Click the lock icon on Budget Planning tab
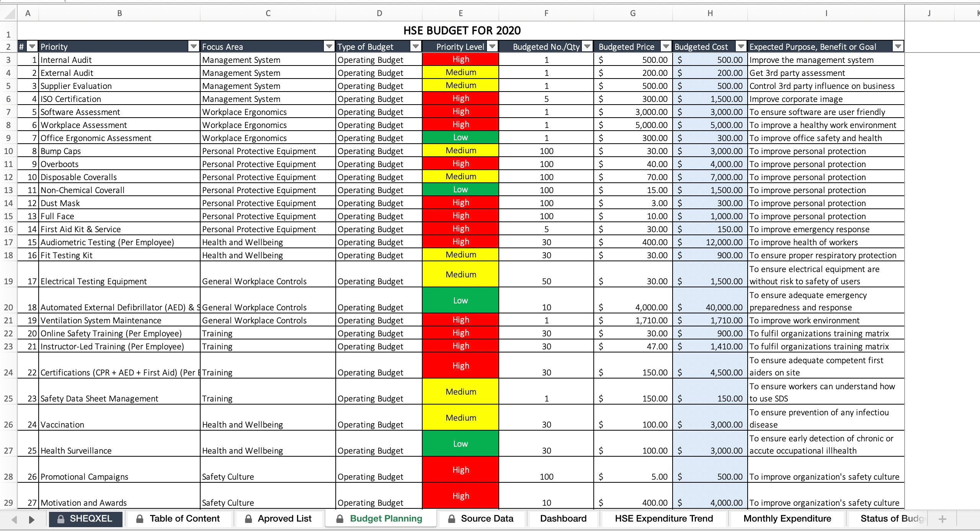Screen dimensions: 980x531 tap(340, 518)
